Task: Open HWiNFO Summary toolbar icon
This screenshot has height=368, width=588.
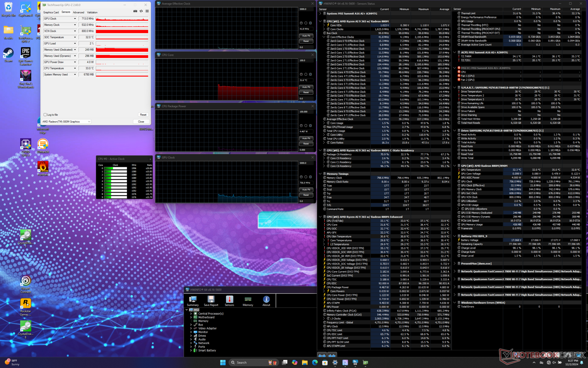Action: point(193,301)
